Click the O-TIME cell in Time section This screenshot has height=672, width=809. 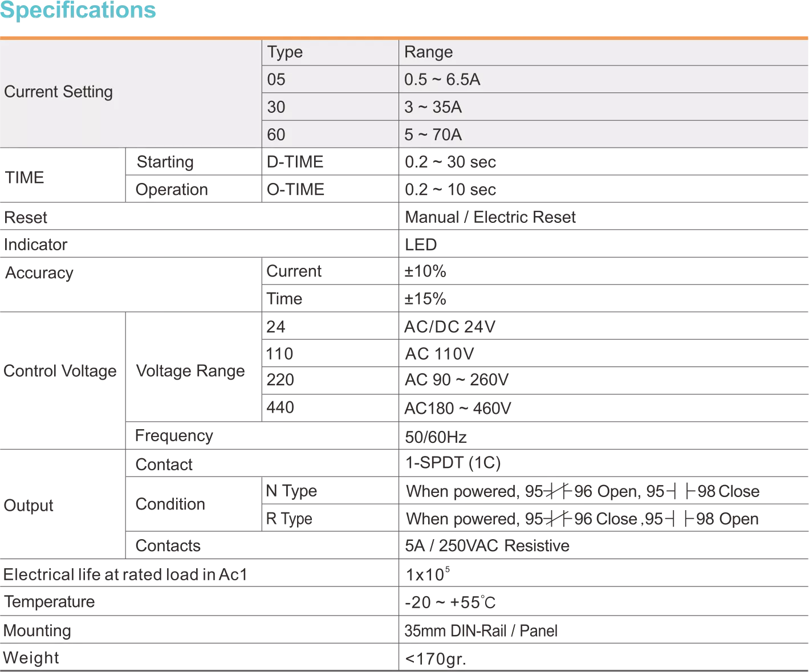(x=296, y=189)
